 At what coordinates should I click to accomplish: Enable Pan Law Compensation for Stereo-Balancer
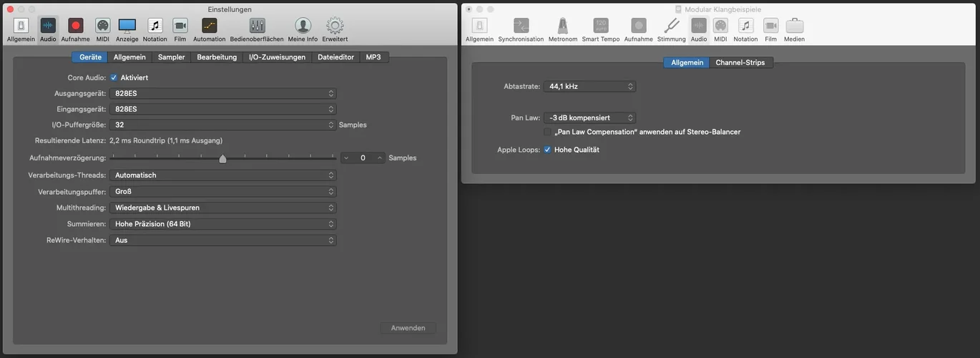(548, 132)
